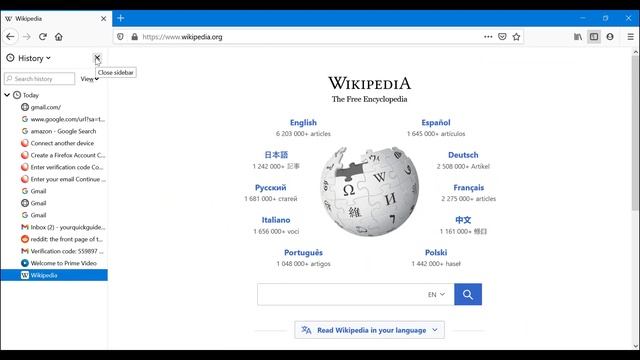This screenshot has height=360, width=640.
Task: Open Enter verification code history entry
Action: click(62, 167)
